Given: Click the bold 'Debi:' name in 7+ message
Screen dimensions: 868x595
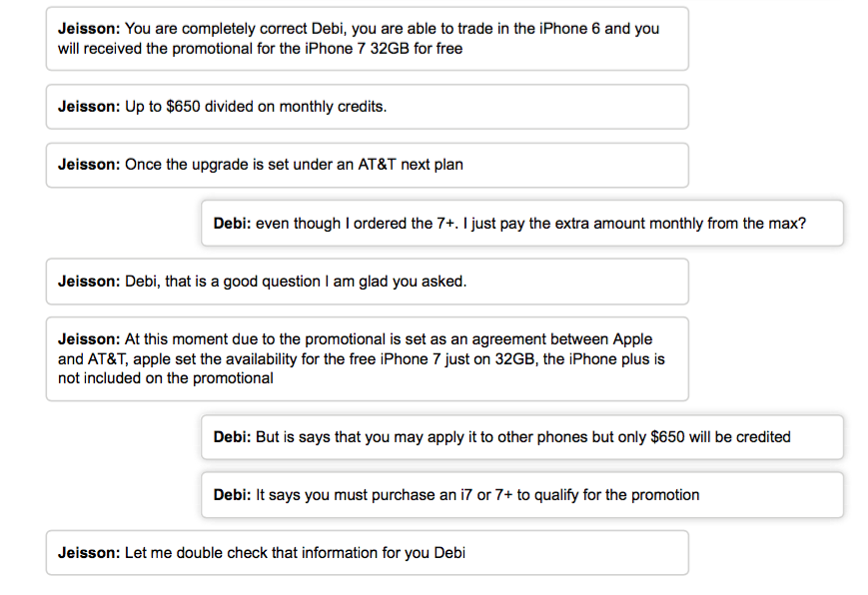Looking at the screenshot, I should 232,224.
